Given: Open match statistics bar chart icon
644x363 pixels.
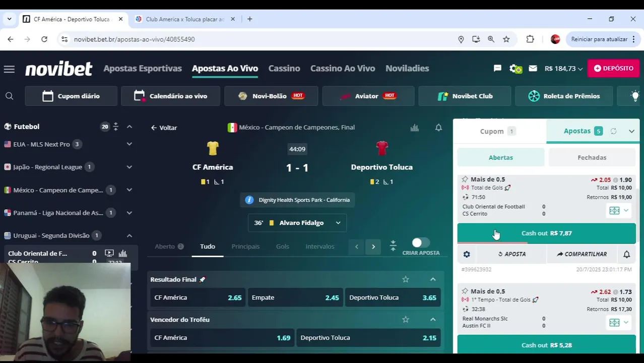Looking at the screenshot, I should pos(414,128).
